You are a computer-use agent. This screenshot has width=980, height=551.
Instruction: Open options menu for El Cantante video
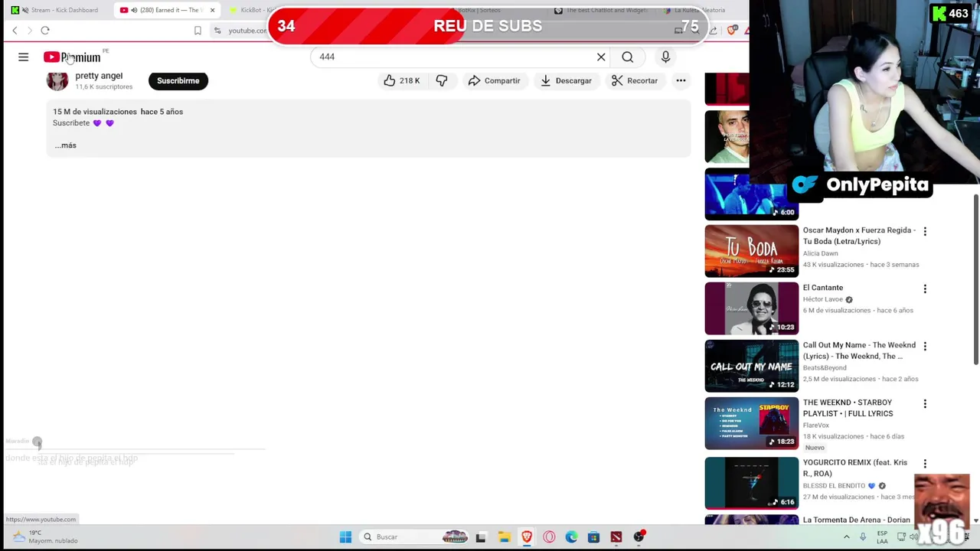925,289
